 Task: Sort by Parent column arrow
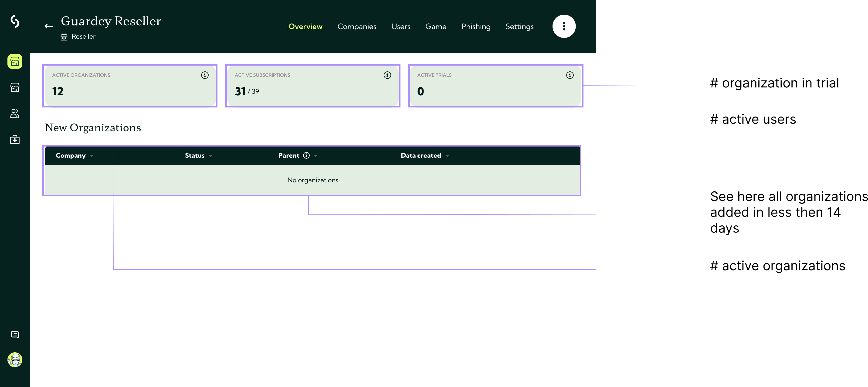316,156
